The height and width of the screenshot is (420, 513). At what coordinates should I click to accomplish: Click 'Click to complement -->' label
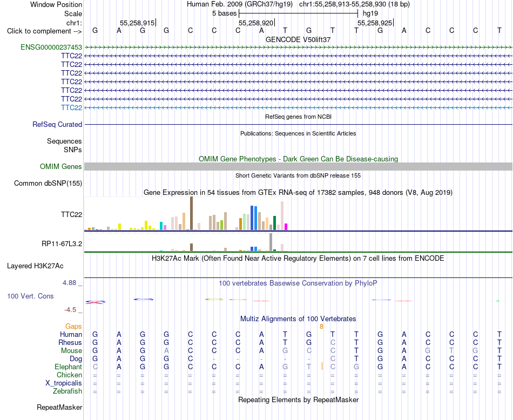[44, 31]
